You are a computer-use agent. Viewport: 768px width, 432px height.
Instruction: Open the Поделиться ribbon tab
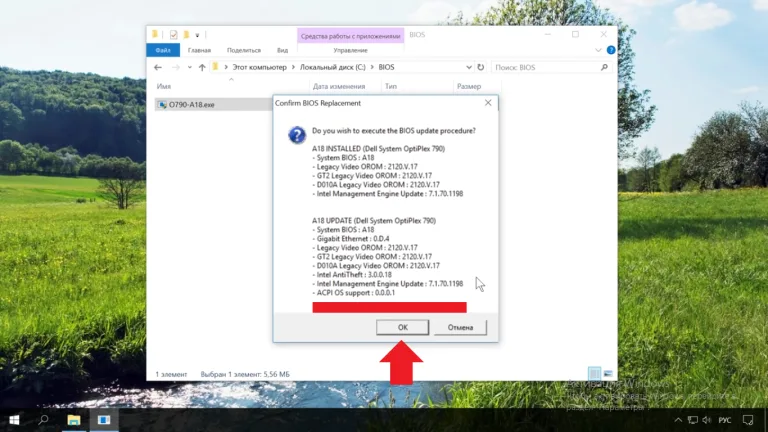tap(244, 50)
